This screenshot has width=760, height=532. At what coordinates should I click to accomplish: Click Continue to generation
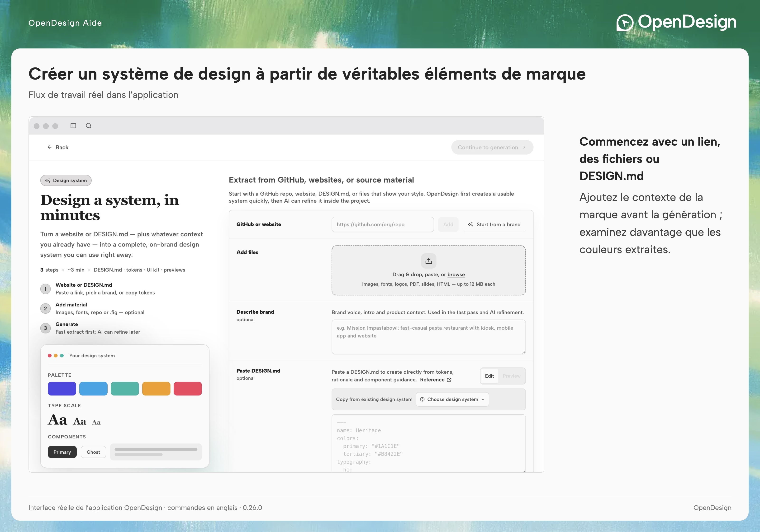point(492,147)
